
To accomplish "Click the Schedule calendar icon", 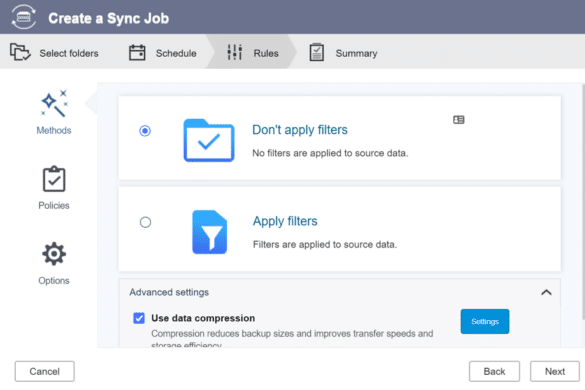I will tap(137, 52).
